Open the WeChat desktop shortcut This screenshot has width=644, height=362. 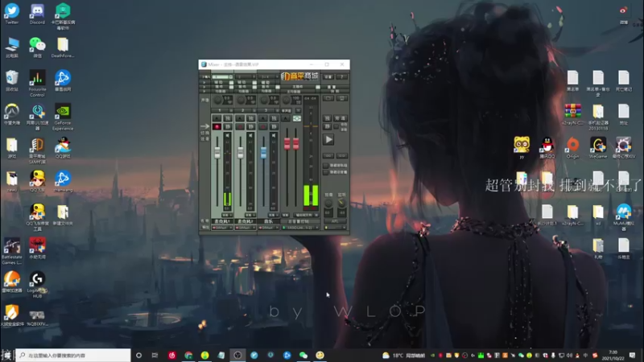tap(37, 47)
